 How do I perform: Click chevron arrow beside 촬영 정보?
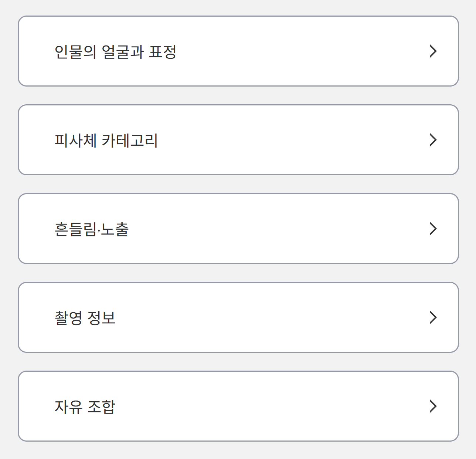point(433,317)
